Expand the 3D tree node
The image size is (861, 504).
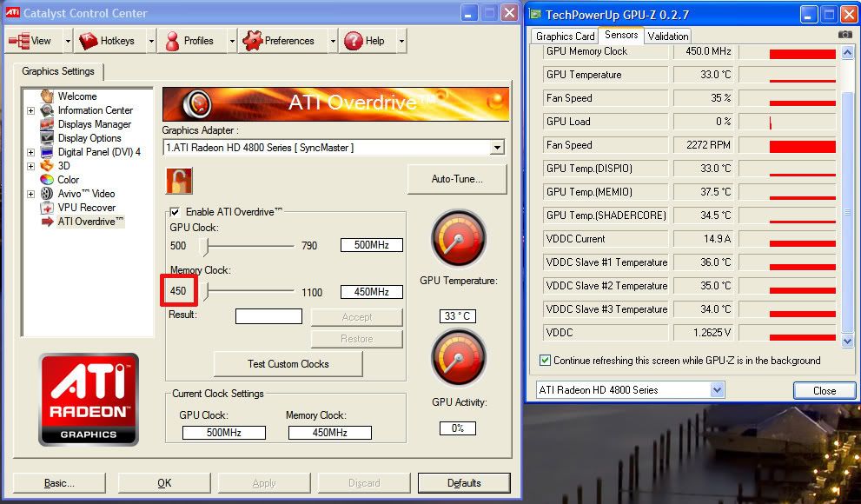[30, 166]
